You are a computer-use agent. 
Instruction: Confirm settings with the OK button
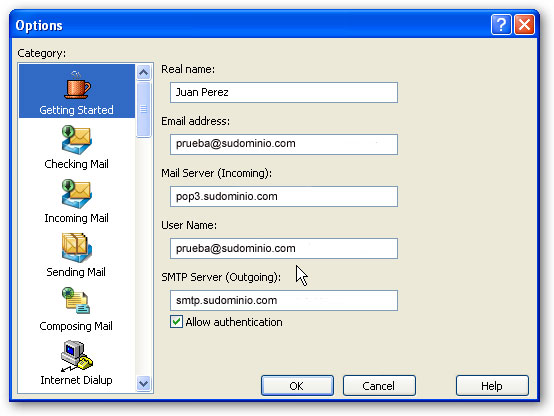click(297, 386)
